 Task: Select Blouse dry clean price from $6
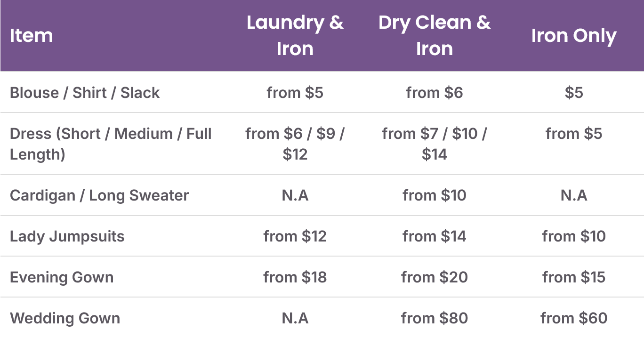435,92
